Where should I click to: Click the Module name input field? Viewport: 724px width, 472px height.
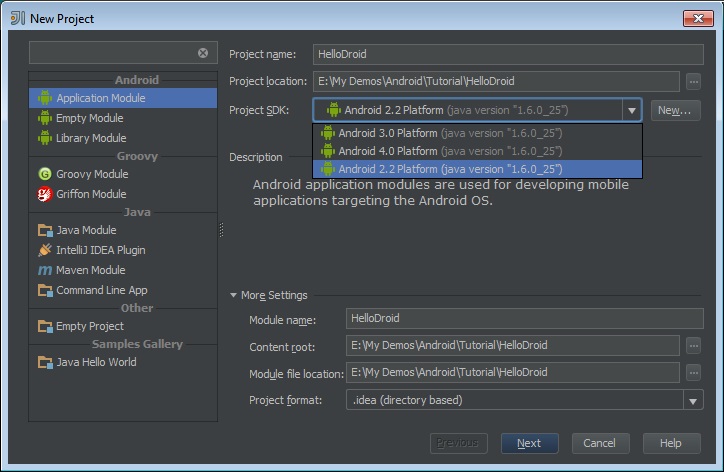pos(525,319)
